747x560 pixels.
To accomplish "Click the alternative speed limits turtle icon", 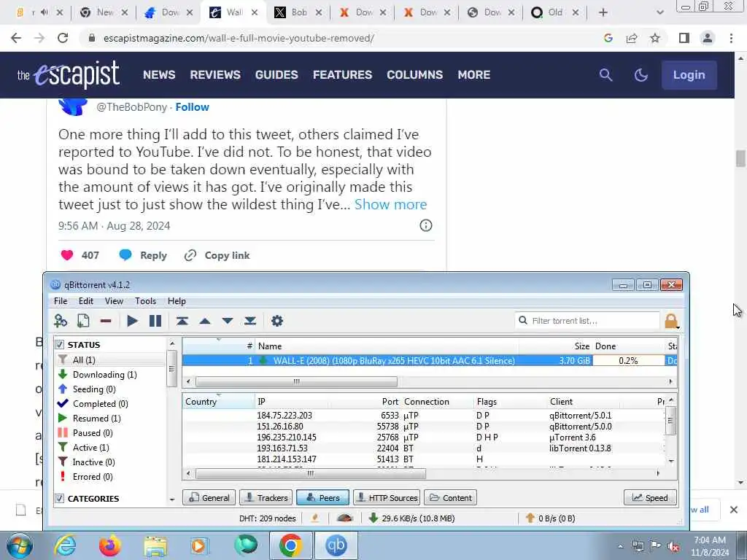I will pos(344,518).
